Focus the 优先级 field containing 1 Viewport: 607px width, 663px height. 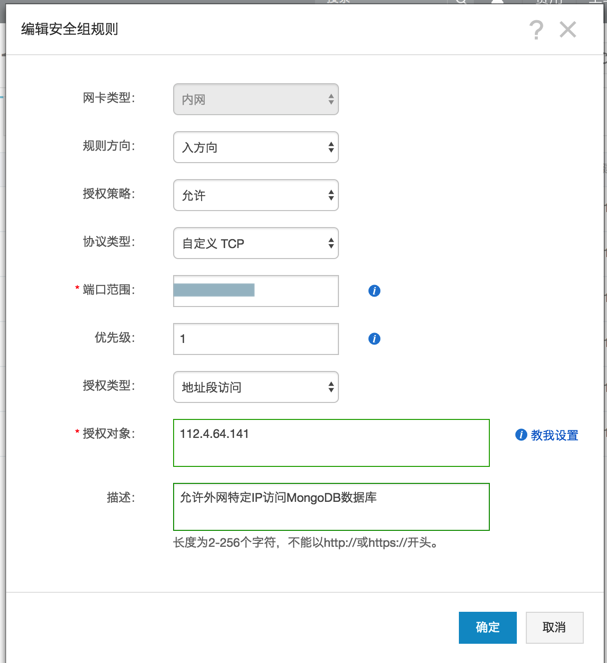[256, 339]
